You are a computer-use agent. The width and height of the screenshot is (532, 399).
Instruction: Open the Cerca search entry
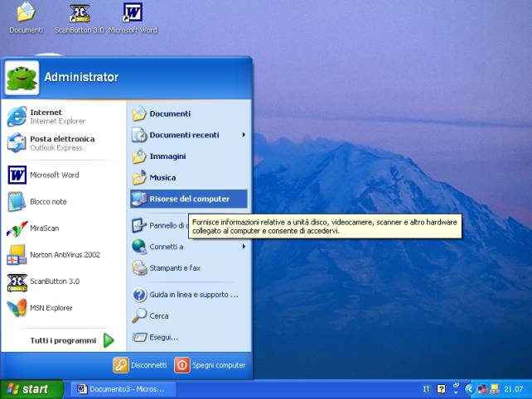click(x=189, y=316)
